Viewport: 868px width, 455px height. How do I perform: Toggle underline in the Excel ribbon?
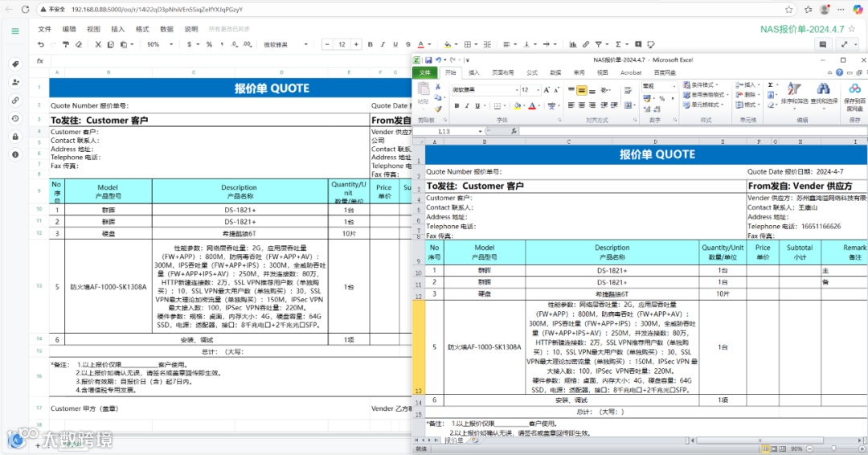tap(477, 106)
